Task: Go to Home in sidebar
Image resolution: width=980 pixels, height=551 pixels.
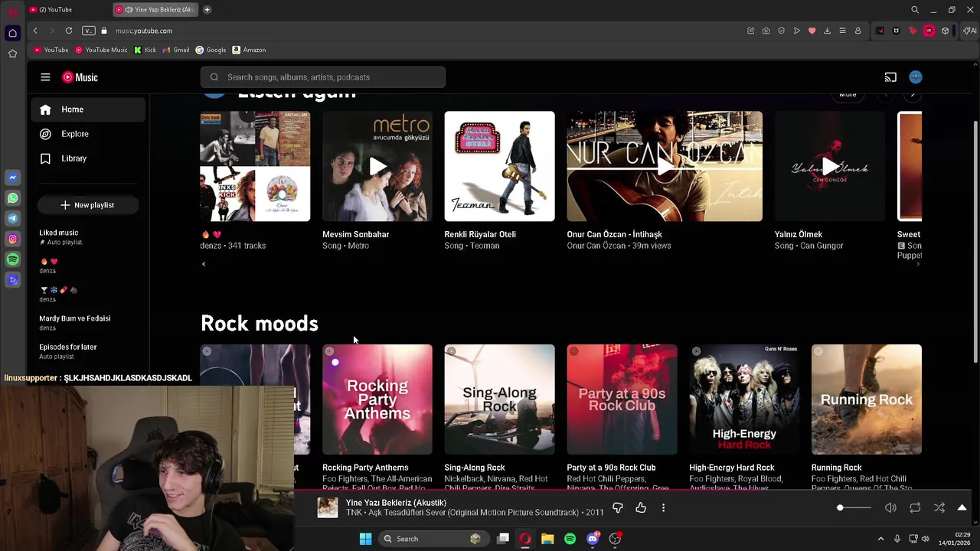Action: 88,109
